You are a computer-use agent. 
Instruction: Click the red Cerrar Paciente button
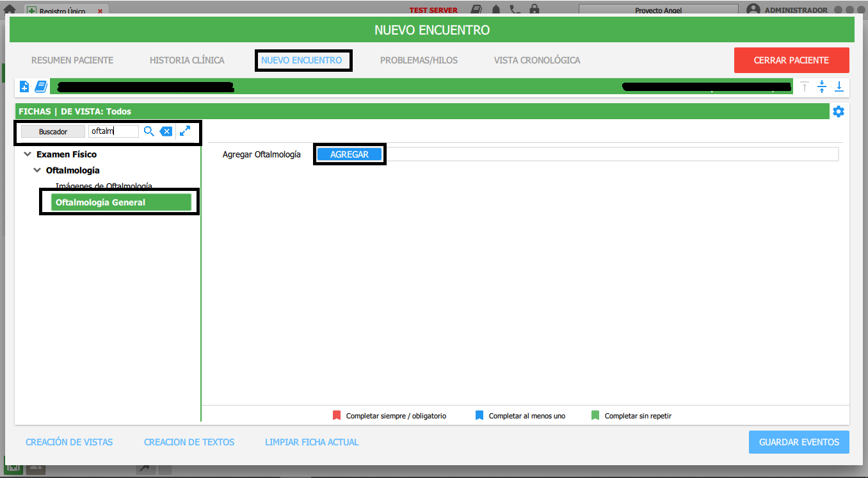click(x=791, y=60)
